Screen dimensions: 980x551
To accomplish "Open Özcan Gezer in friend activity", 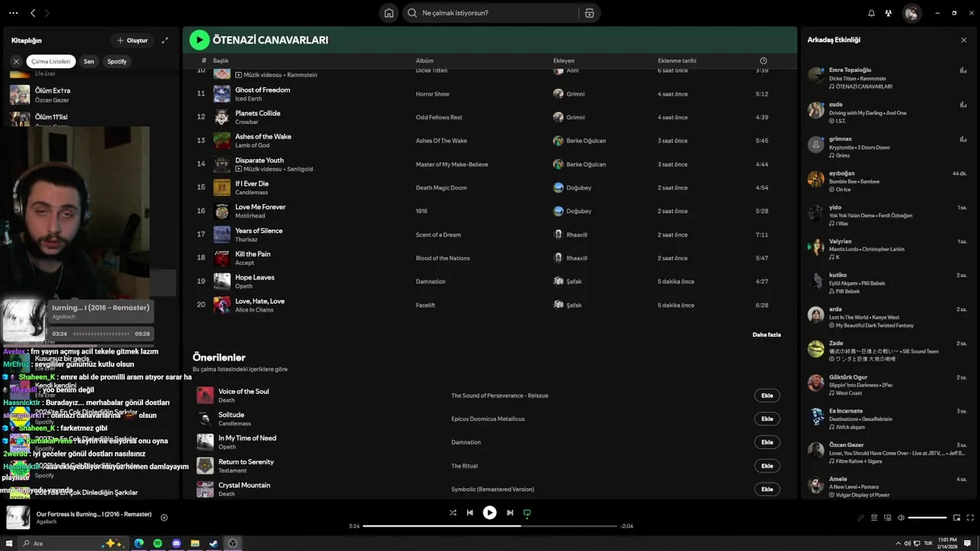I will coord(846,445).
